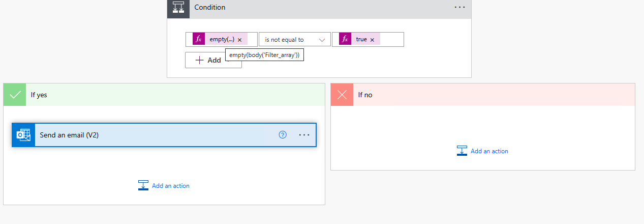Viewport: 644px width, 224px height.
Task: Remove the true expression token
Action: click(372, 40)
